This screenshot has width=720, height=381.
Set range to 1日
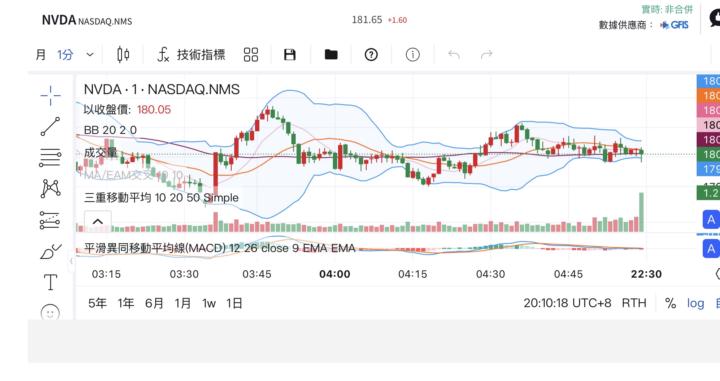(234, 303)
